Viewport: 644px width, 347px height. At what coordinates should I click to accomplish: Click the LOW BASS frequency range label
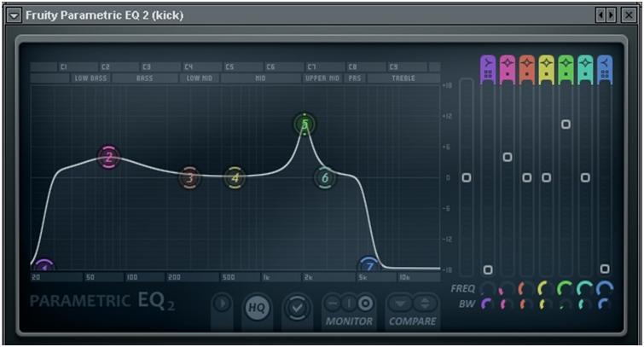pyautogui.click(x=91, y=78)
